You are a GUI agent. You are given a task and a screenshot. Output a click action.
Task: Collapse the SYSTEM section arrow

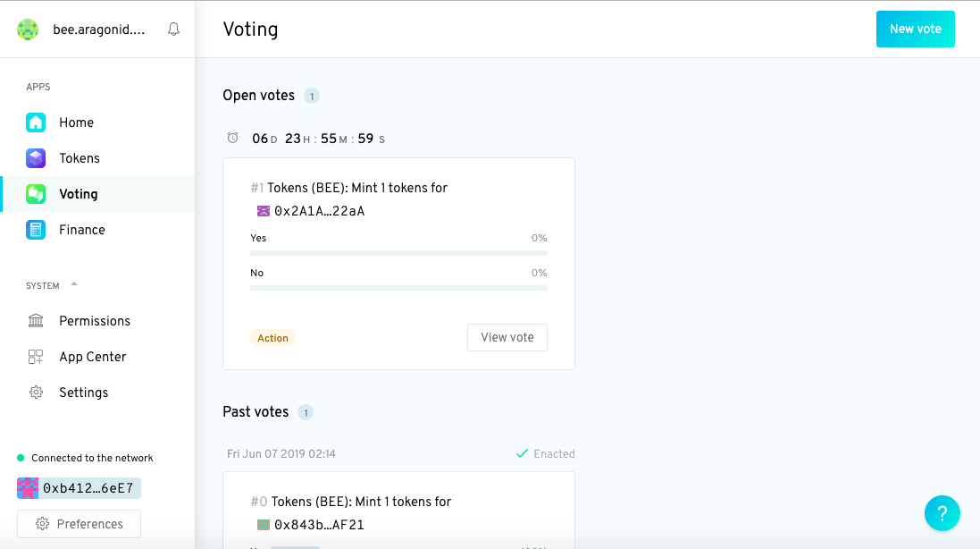pyautogui.click(x=74, y=284)
